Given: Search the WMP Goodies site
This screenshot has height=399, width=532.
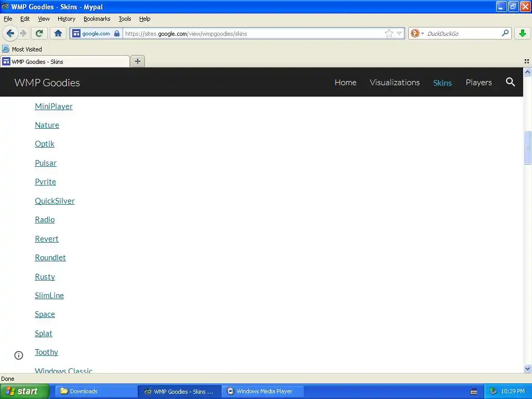Looking at the screenshot, I should (x=510, y=82).
